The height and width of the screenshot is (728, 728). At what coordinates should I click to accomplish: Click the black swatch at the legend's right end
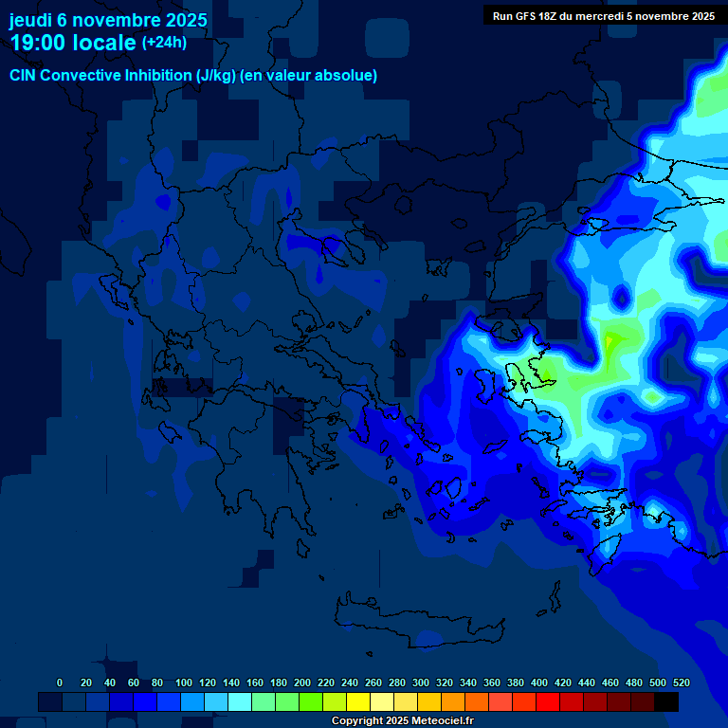[x=666, y=702]
